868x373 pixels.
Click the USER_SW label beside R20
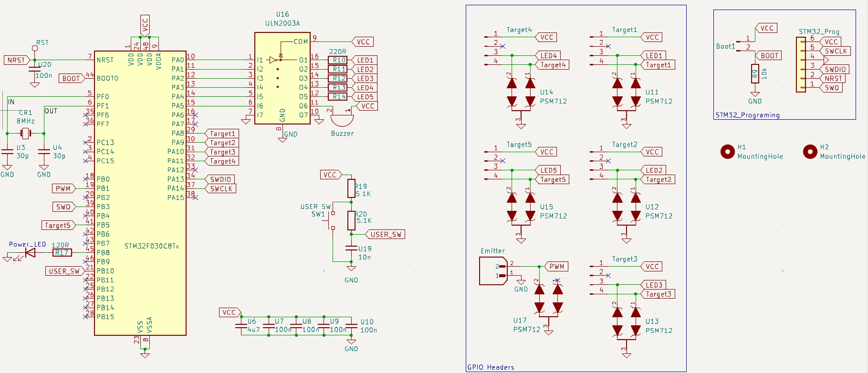(x=385, y=234)
